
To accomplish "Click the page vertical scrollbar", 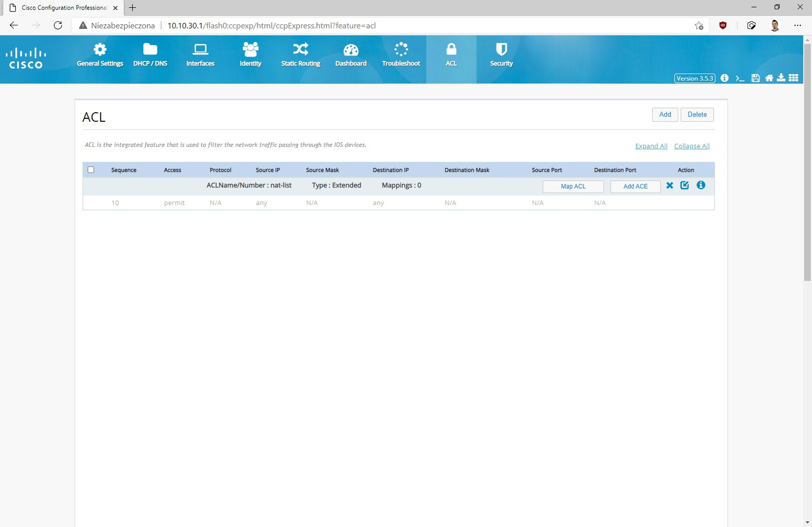I will (x=807, y=162).
